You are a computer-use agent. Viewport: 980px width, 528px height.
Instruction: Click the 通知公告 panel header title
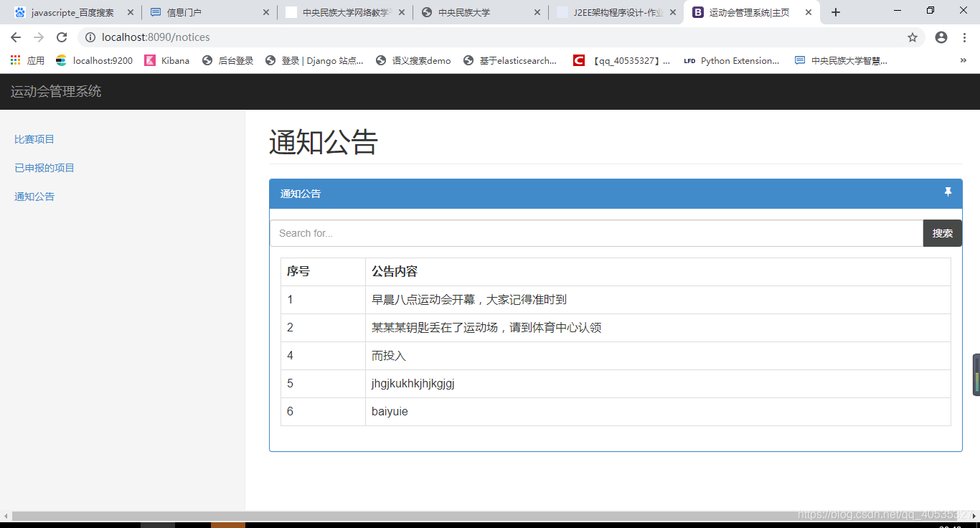coord(301,194)
